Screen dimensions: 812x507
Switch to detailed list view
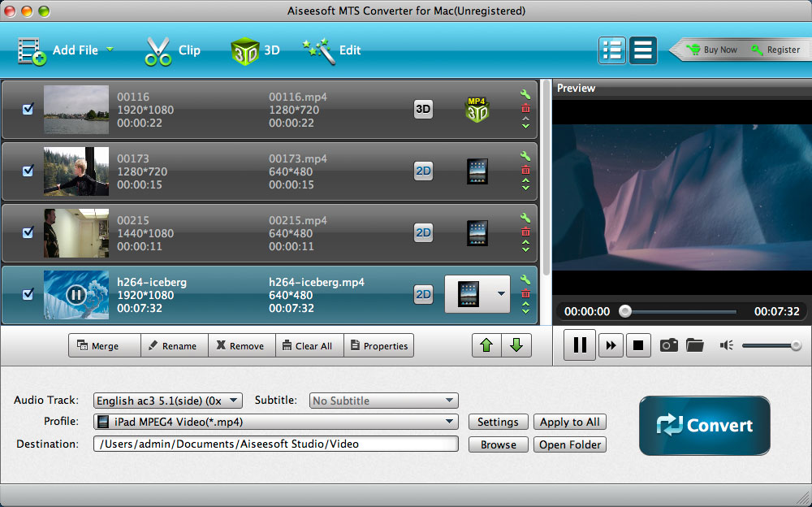coord(612,50)
